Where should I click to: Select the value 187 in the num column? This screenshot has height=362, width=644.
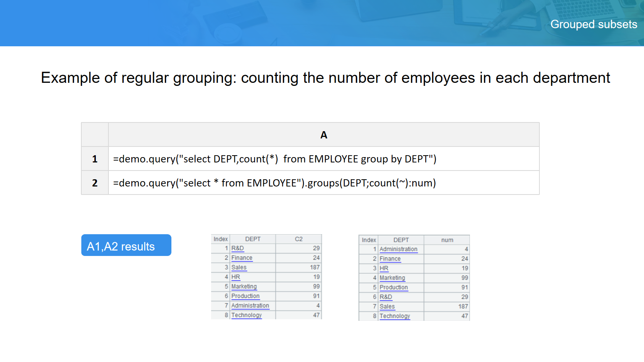coord(463,306)
